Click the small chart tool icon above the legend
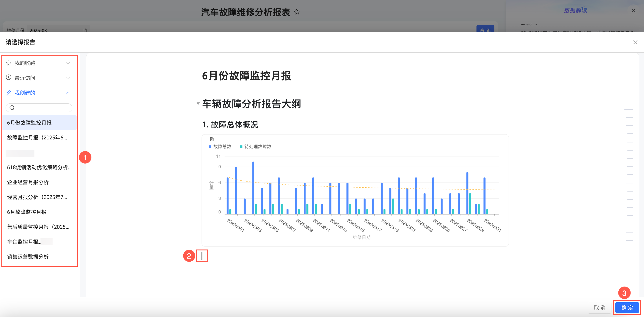Viewport: 644px width, 317px height. coord(211,139)
